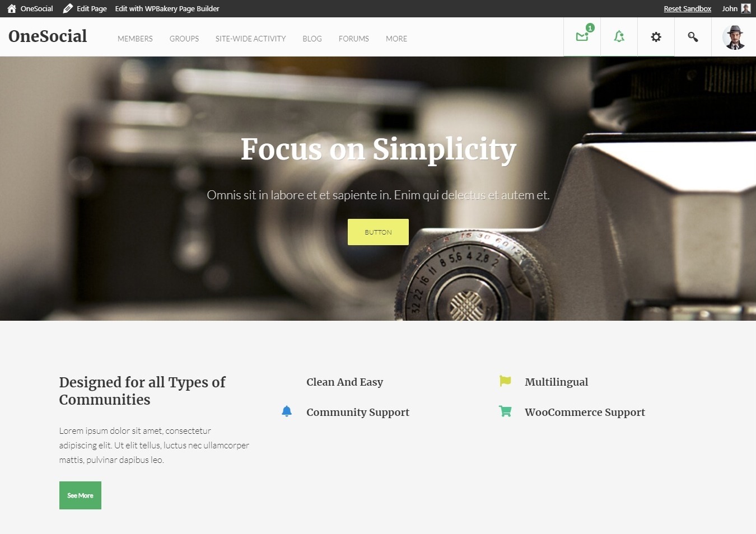Open the notifications bell icon
Image resolution: width=756 pixels, height=534 pixels.
tap(619, 37)
